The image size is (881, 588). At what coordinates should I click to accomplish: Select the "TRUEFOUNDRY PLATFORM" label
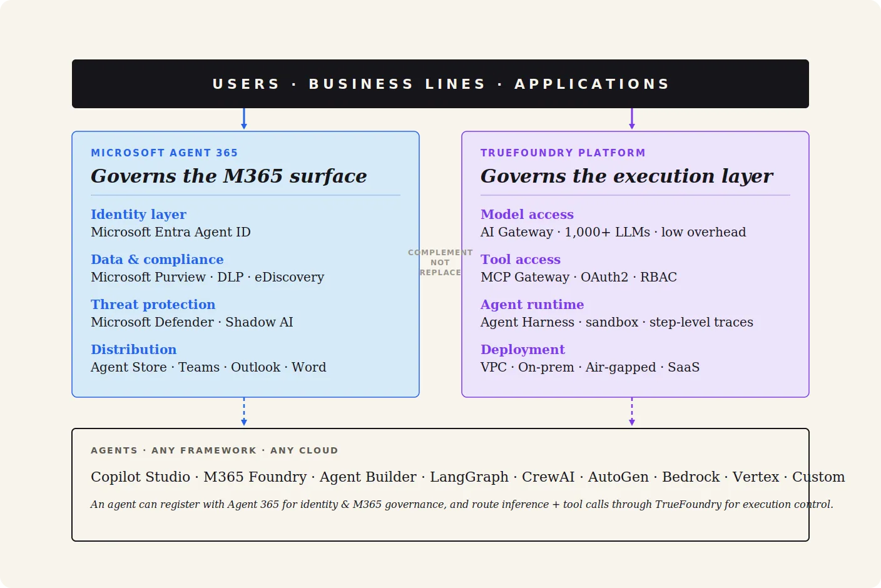[563, 153]
